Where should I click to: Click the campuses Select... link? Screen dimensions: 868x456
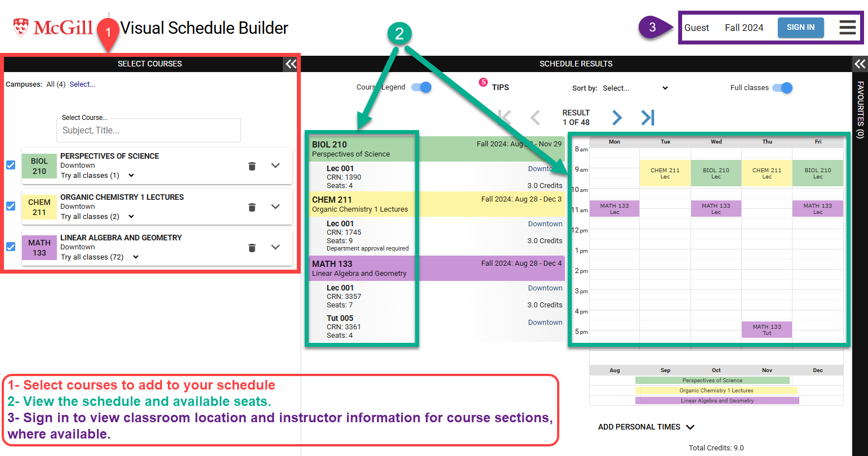[82, 84]
